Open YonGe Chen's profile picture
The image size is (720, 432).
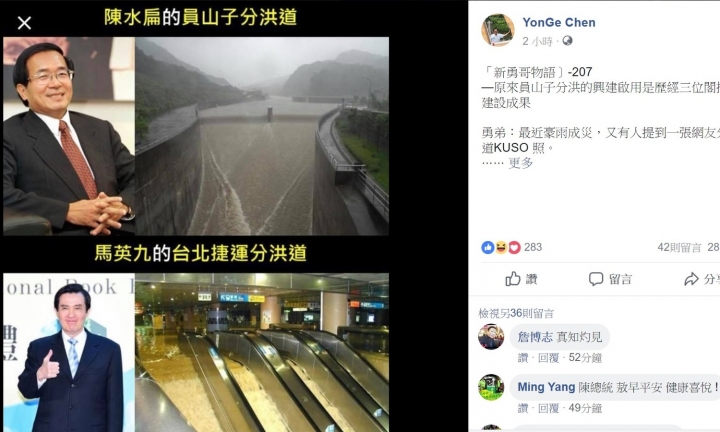498,30
